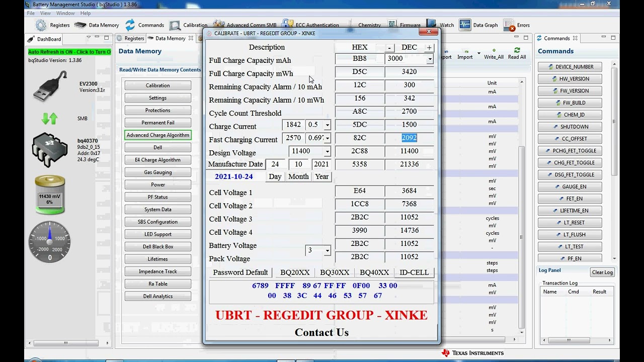Click the plus button beside DEC header
This screenshot has width=644, height=362.
click(x=429, y=47)
